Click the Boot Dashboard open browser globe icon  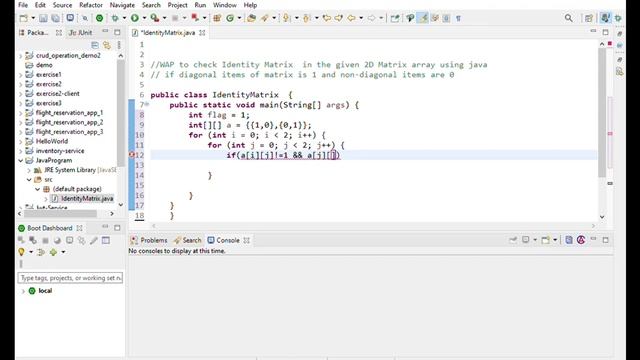(57, 240)
